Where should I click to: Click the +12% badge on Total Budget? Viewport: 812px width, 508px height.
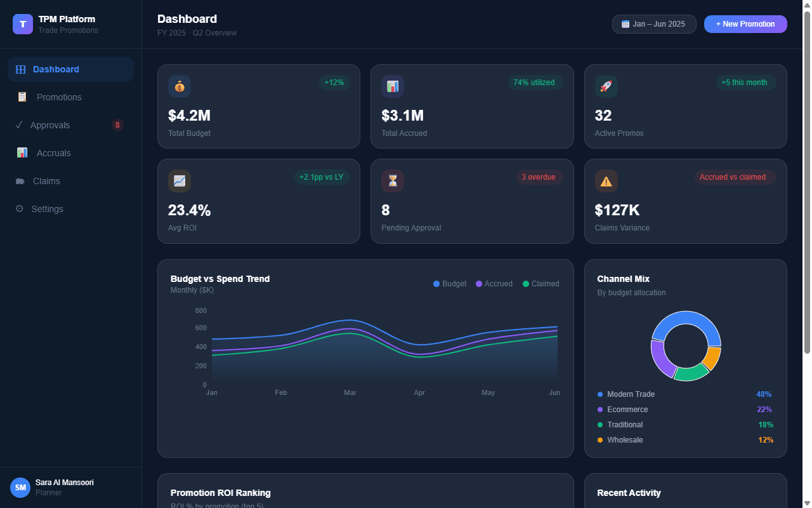334,83
